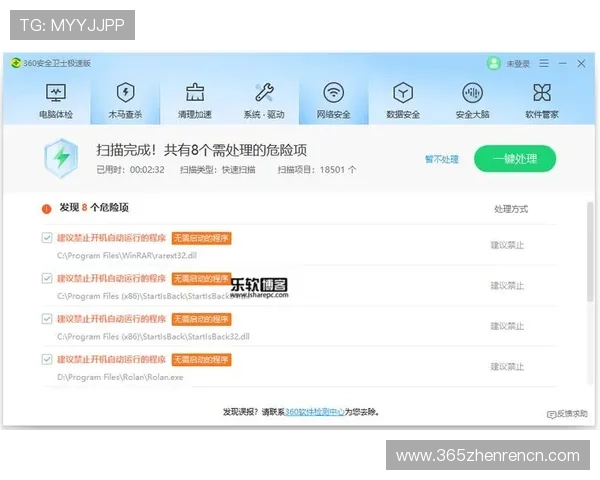Image resolution: width=600 pixels, height=480 pixels.
Task: Click 暂不处理 skip link
Action: coord(442,159)
